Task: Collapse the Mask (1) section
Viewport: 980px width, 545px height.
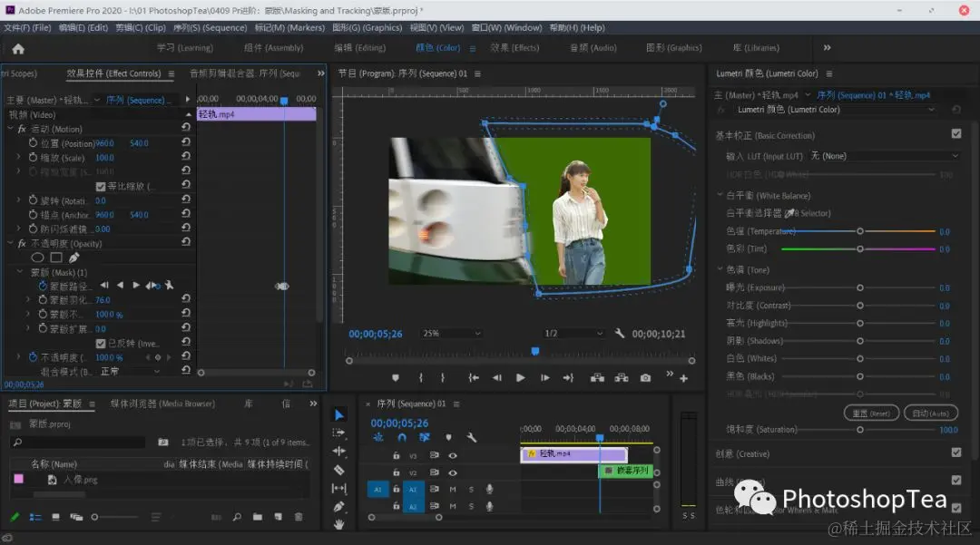Action: tap(20, 272)
